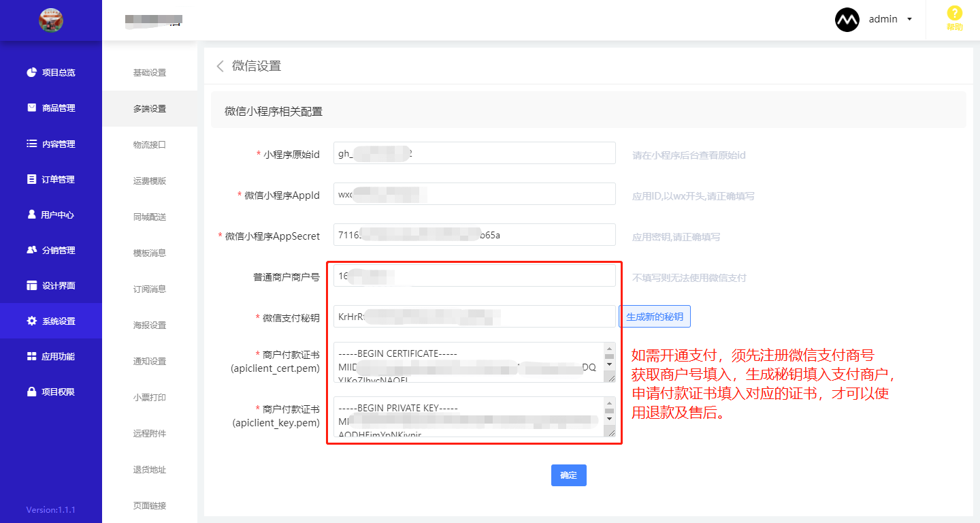The height and width of the screenshot is (523, 980).
Task: Open 物流接口 submenu item
Action: tap(150, 145)
